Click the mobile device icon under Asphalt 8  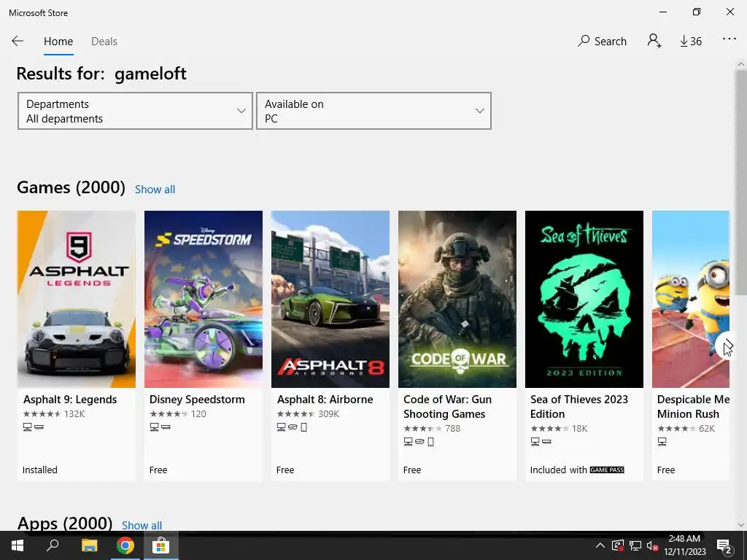(304, 427)
